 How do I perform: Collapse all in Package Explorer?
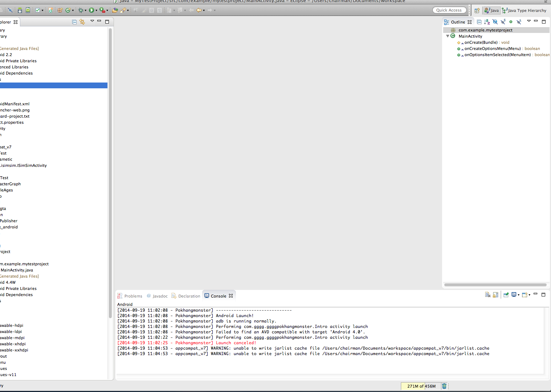tap(74, 22)
